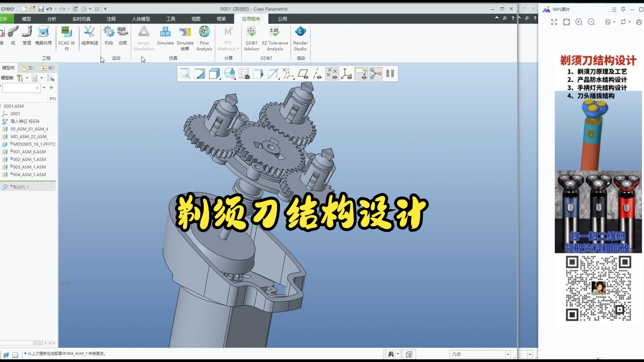The width and height of the screenshot is (644, 362).
Task: Open the 模具布局 mold layout tool
Action: coord(43,36)
